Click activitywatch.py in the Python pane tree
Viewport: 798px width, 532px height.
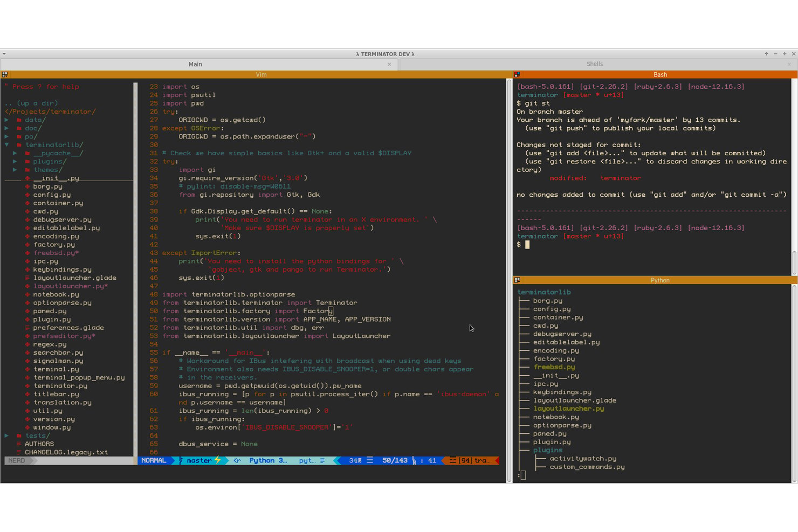click(583, 459)
